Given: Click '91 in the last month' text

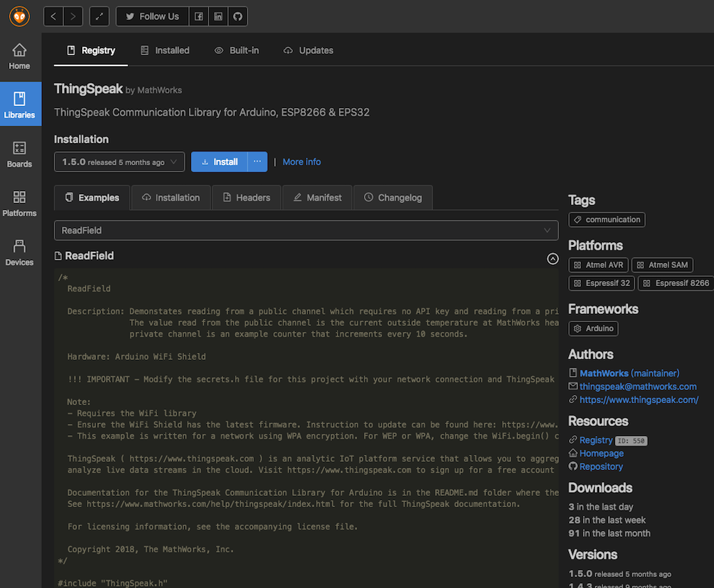Looking at the screenshot, I should [x=609, y=534].
